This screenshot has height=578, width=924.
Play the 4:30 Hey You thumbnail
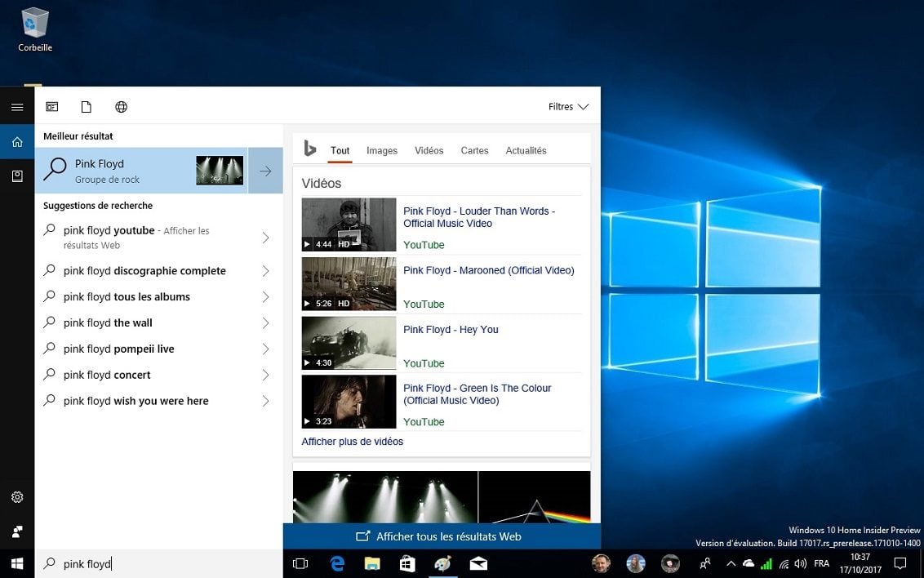tap(349, 343)
